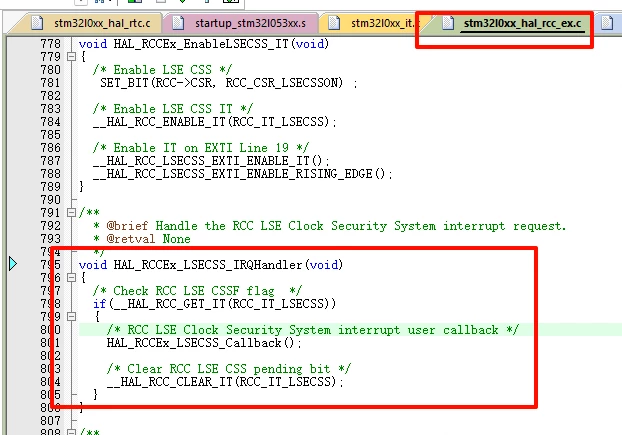Select the stm32l0xx_hal_rcc_ex.c tab
Image resolution: width=622 pixels, height=435 pixels.
(522, 23)
